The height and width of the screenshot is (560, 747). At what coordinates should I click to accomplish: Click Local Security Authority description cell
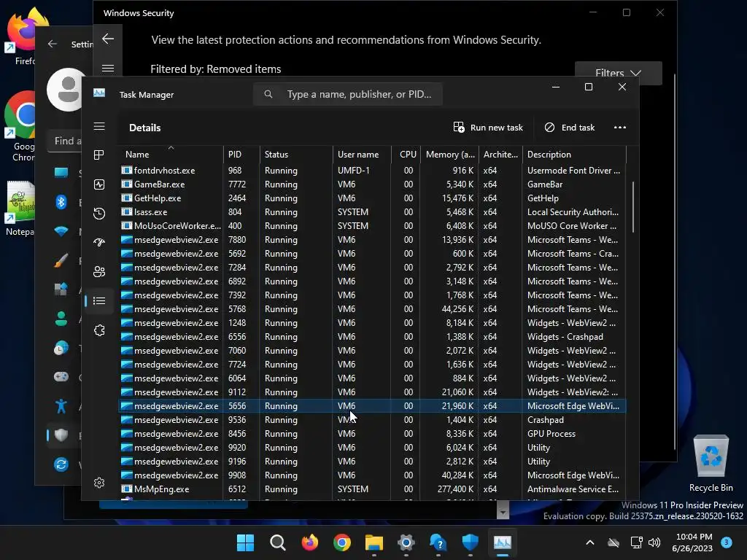click(573, 212)
